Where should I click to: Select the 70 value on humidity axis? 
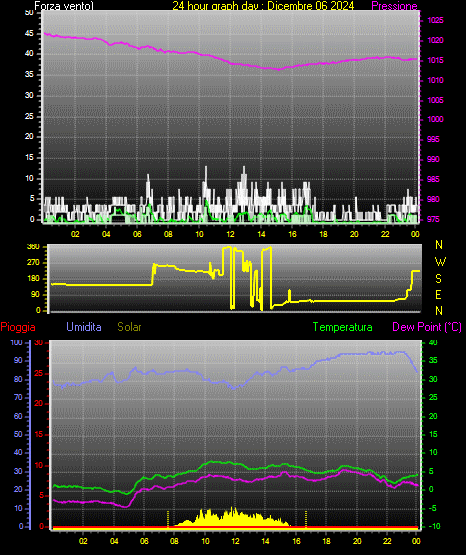(x=18, y=397)
